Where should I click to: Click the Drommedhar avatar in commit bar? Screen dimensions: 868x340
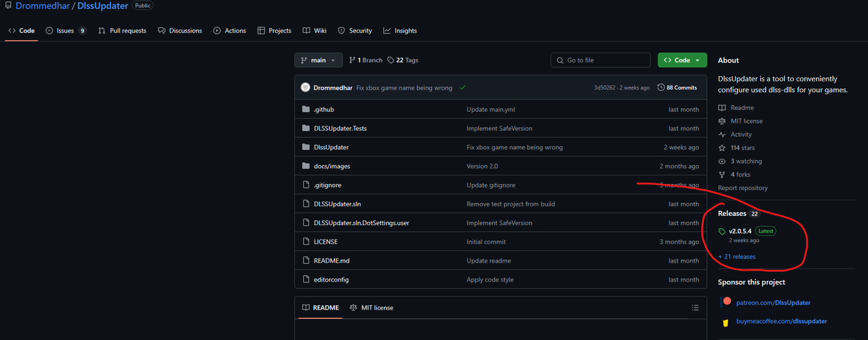(x=305, y=88)
